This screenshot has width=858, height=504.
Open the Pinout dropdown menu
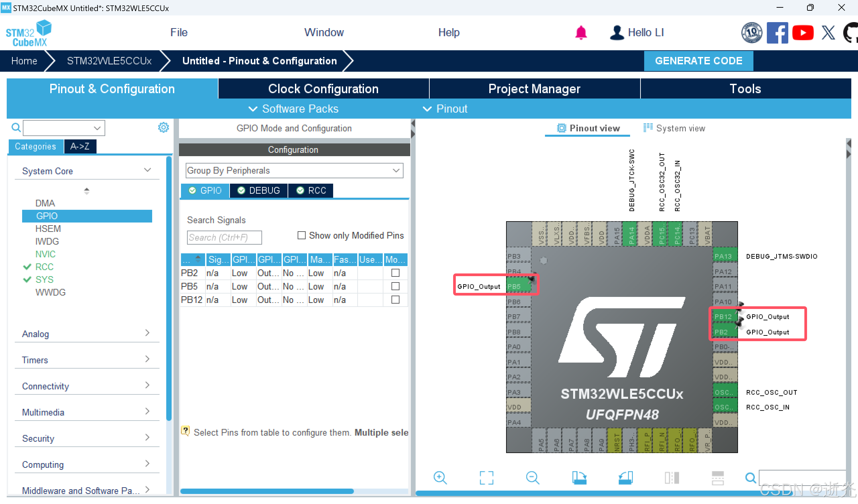click(x=445, y=109)
